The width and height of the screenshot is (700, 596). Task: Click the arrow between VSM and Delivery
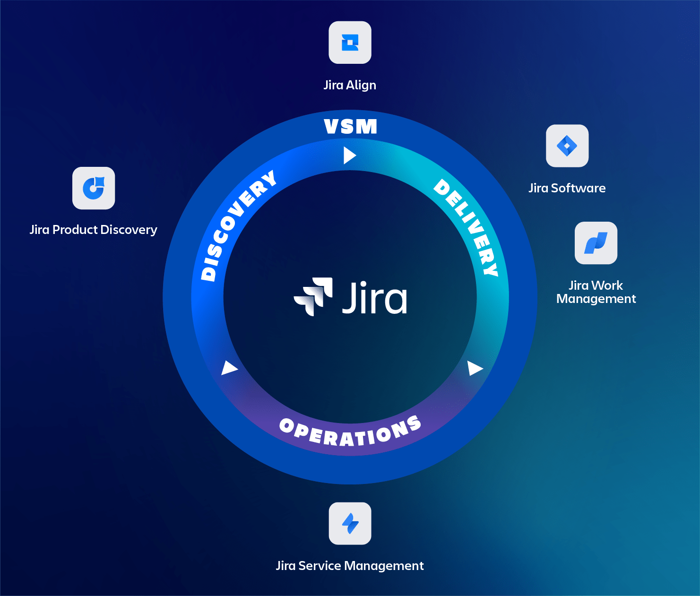pos(349,155)
